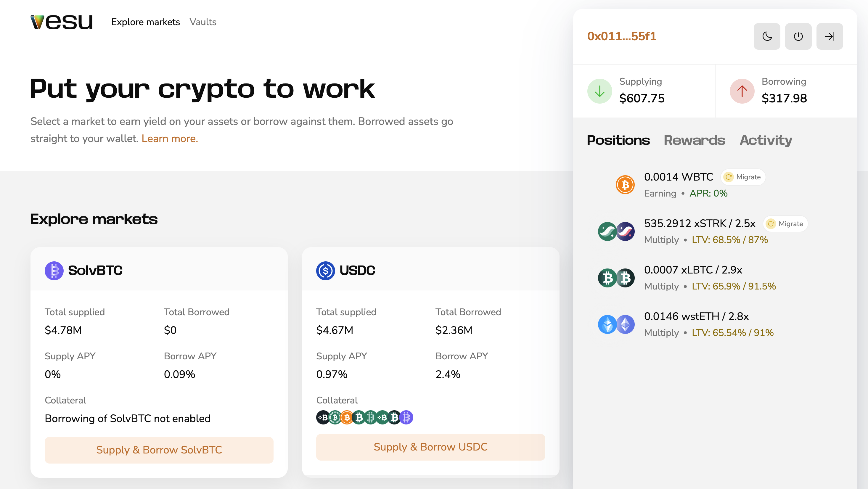Switch to the Rewards tab
This screenshot has width=868, height=489.
[695, 140]
